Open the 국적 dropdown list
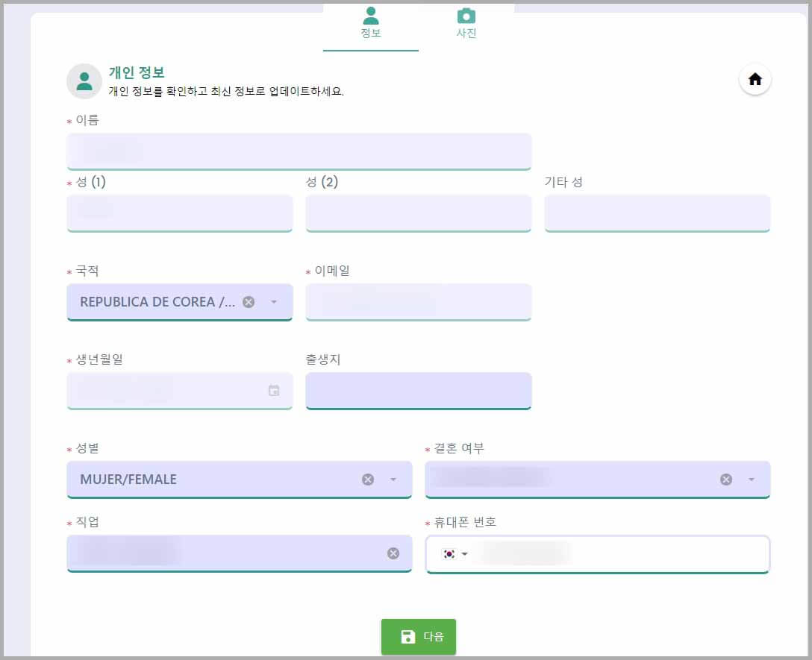This screenshot has height=660, width=812. [275, 302]
